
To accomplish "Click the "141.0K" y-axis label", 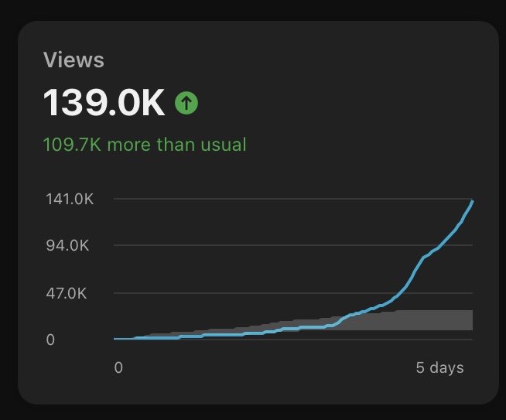I will click(70, 199).
